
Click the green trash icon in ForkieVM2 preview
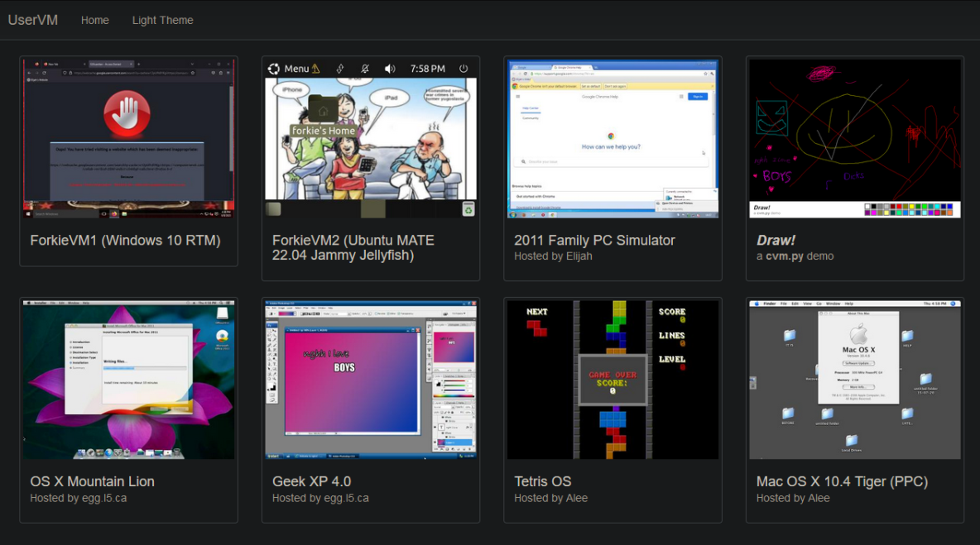(x=468, y=209)
